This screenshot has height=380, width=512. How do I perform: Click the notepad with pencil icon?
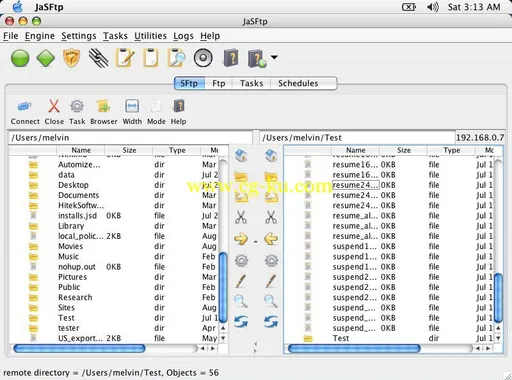click(x=125, y=58)
